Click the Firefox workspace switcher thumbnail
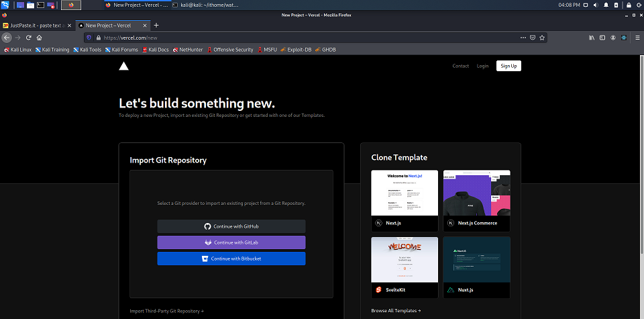Viewport: 644px width, 319px height. [x=71, y=5]
